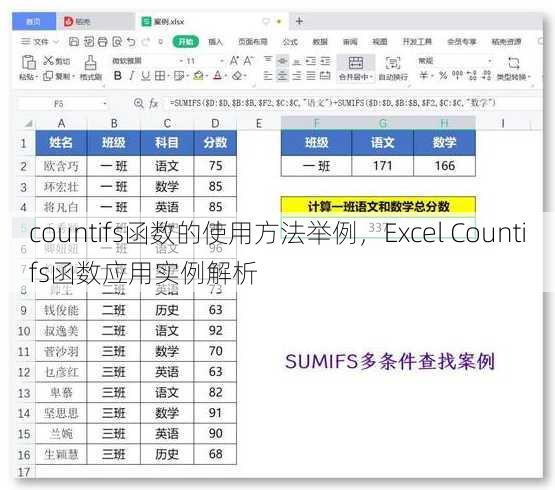Screen dimensions: 555x490
Task: Click the zoom magnifier beside formula bar
Action: 139,103
